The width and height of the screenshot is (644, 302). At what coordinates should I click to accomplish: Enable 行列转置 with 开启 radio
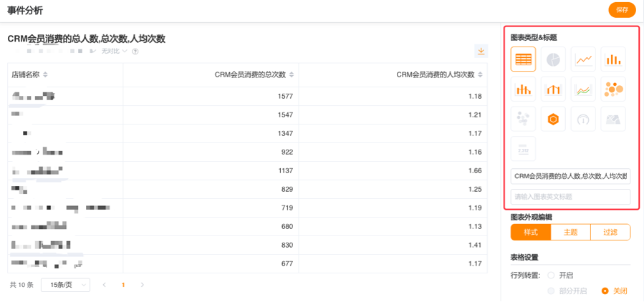(551, 275)
